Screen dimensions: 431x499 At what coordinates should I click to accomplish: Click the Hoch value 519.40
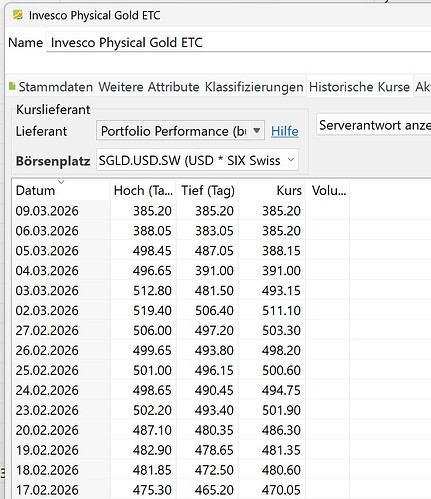tap(152, 311)
